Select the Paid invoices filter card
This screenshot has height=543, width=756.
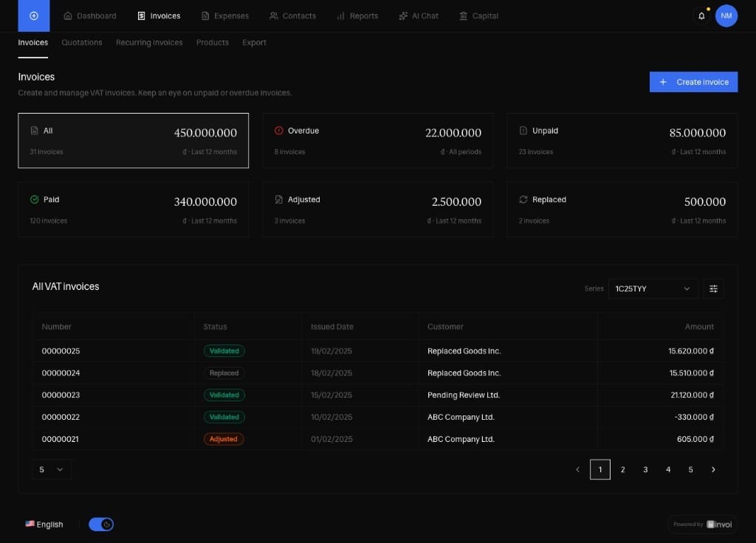(x=134, y=210)
